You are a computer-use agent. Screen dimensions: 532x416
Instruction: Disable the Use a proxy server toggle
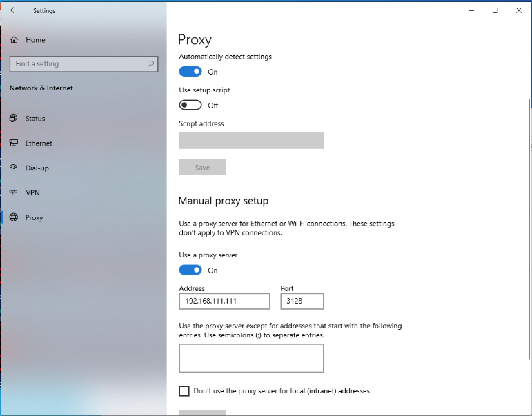[x=190, y=270]
